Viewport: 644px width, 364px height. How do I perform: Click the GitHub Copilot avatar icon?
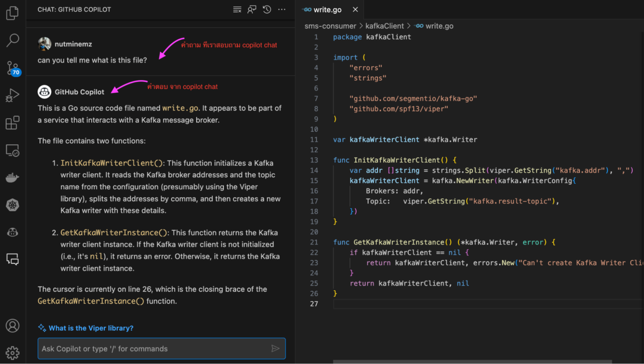44,91
